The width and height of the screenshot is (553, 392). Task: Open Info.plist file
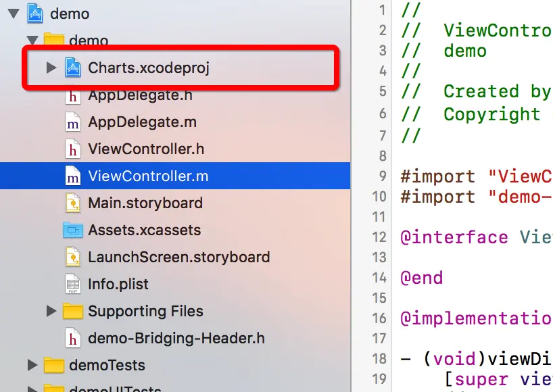point(118,284)
